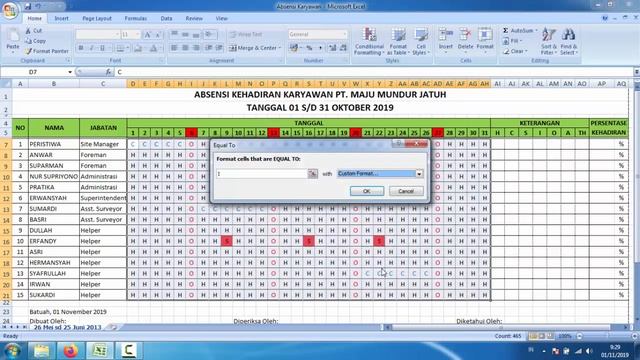The image size is (640, 360).
Task: Open Sort & Filter
Action: click(x=549, y=42)
